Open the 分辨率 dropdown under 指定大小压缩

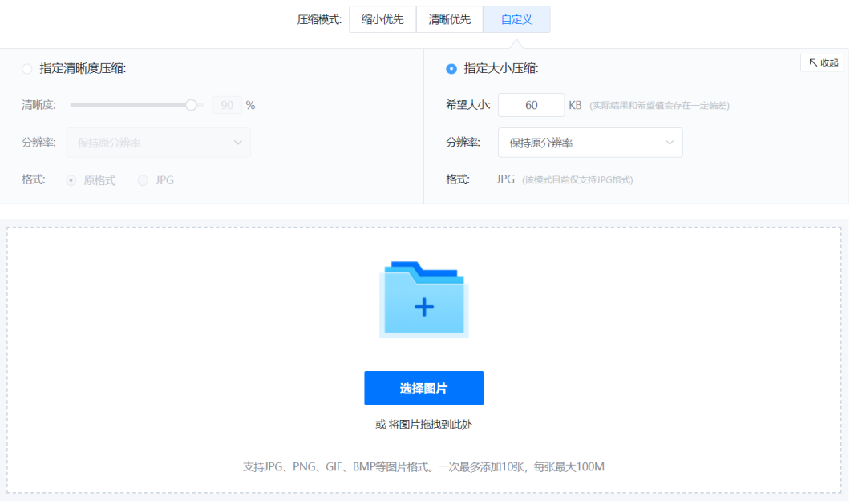pyautogui.click(x=590, y=143)
